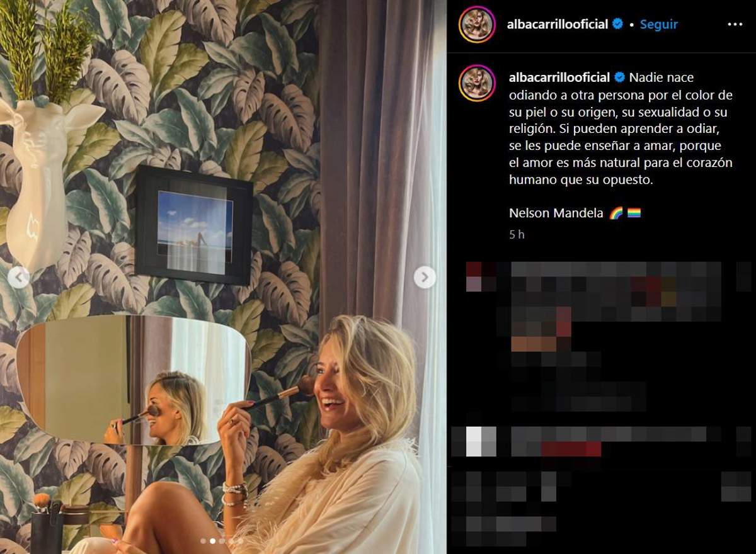The height and width of the screenshot is (554, 756).
Task: Go back to the previous carousel photo
Action: tap(18, 276)
